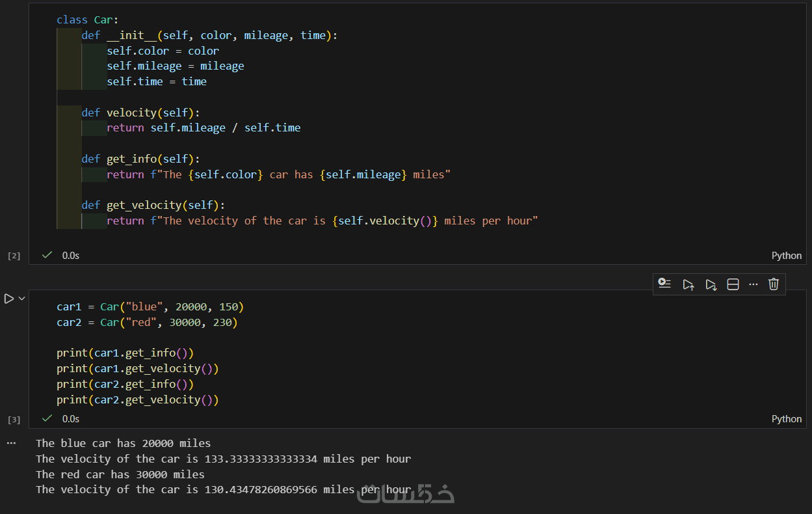
Task: Click Execute Cell and Below icon
Action: click(711, 284)
